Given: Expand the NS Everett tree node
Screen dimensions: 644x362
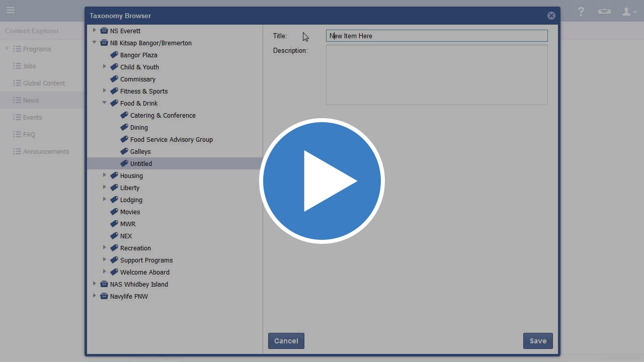Looking at the screenshot, I should click(95, 31).
